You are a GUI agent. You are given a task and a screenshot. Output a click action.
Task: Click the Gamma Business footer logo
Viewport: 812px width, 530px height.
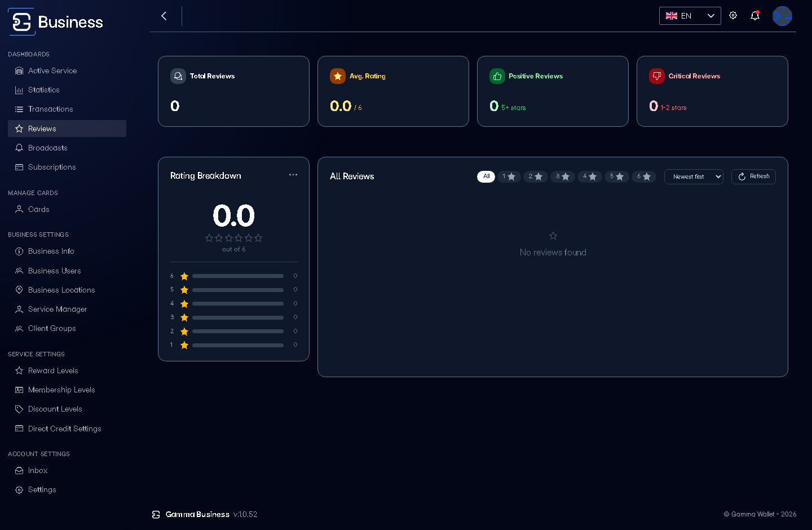[156, 515]
